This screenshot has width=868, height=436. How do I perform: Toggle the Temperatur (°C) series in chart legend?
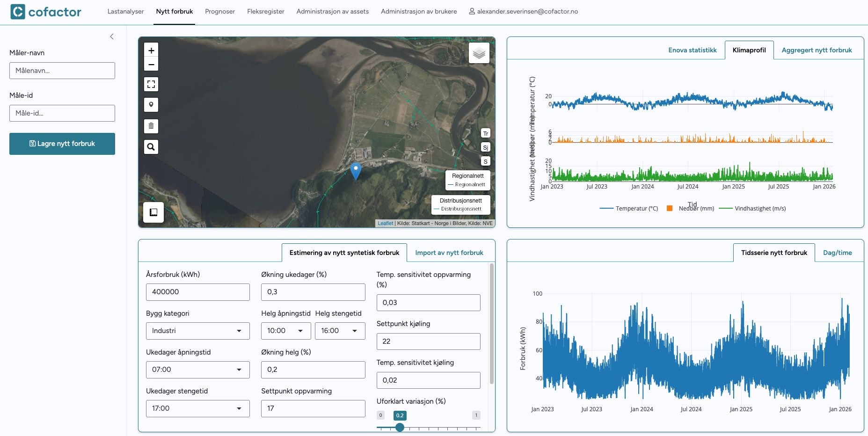628,209
